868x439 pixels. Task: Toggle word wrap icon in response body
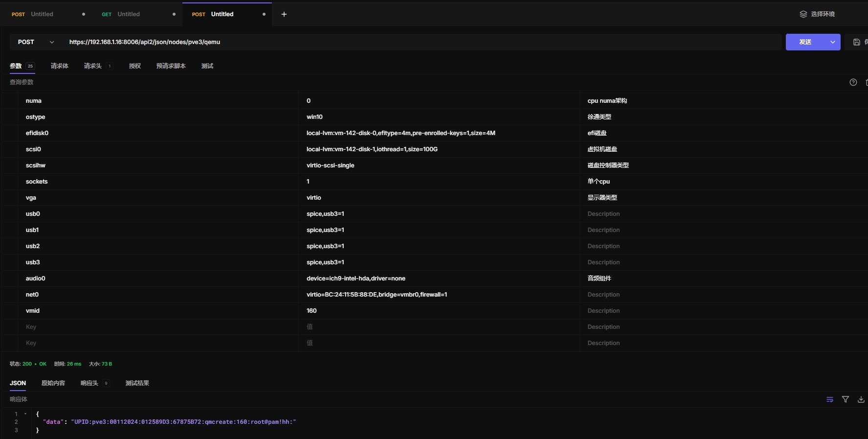click(829, 399)
